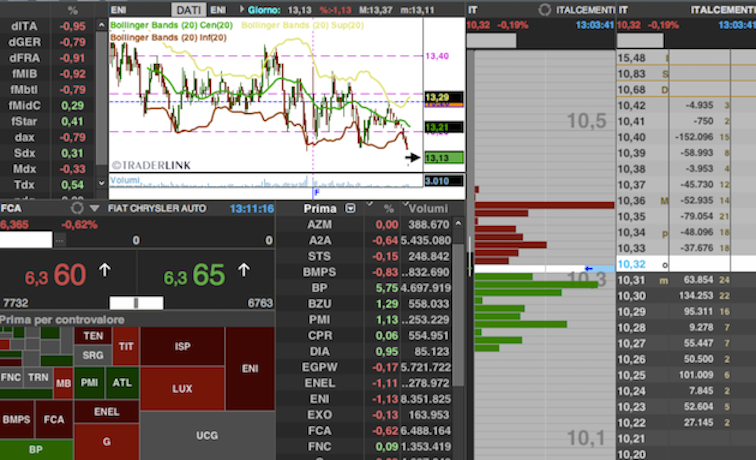Click the ENI tile in treemap

point(250,368)
